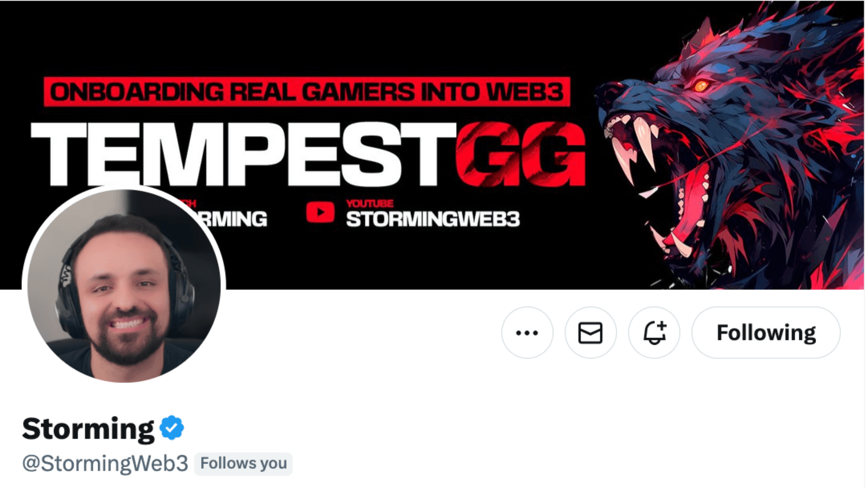Click the YouTube play logo in banner
Image resolution: width=868 pixels, height=488 pixels.
[x=320, y=212]
